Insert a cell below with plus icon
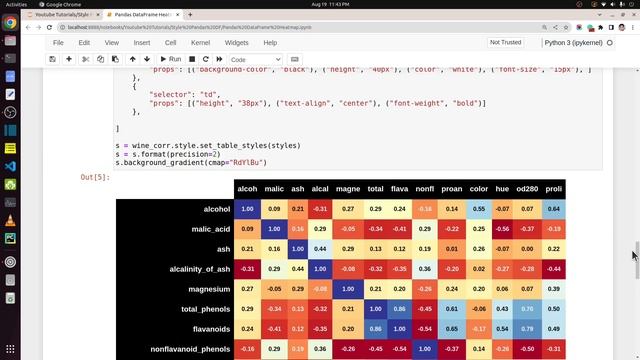Image resolution: width=640 pixels, height=360 pixels. (69, 59)
